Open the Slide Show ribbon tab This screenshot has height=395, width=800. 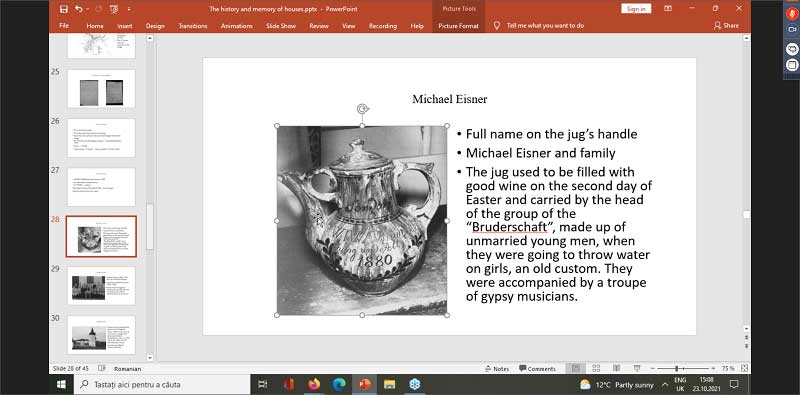pyautogui.click(x=281, y=26)
